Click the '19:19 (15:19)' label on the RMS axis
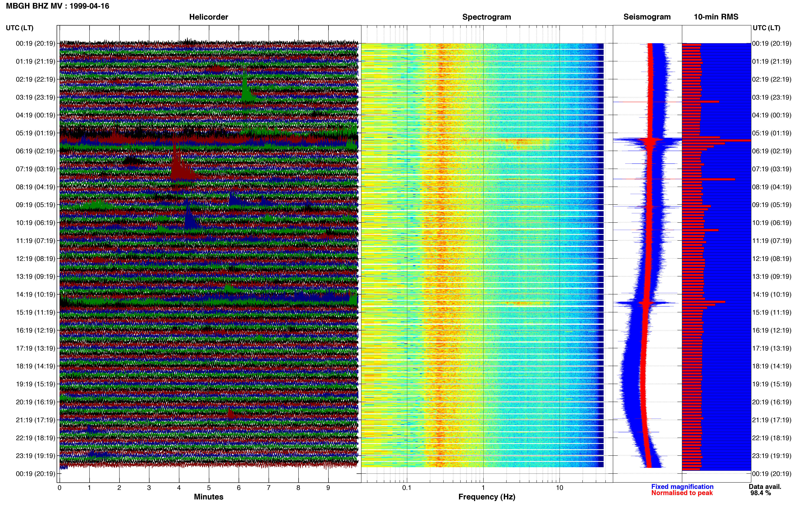The height and width of the screenshot is (508, 812). tap(772, 384)
